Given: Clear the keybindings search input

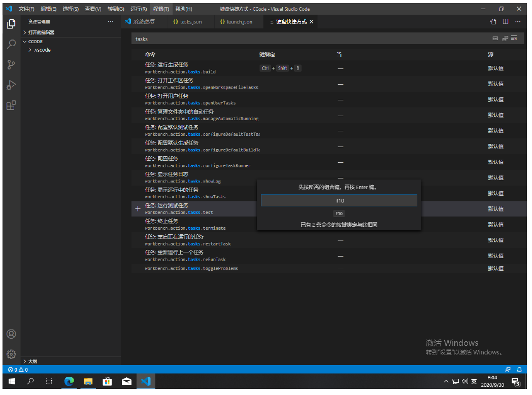Looking at the screenshot, I should pyautogui.click(x=514, y=39).
